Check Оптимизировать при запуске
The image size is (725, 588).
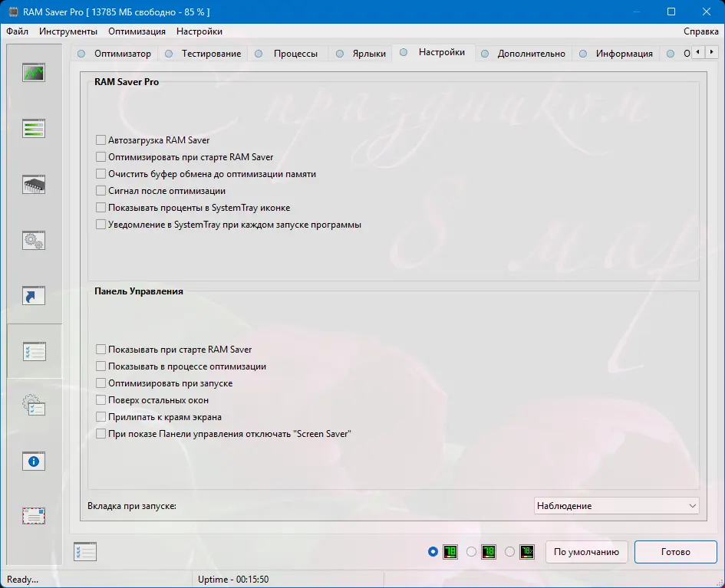click(x=101, y=383)
